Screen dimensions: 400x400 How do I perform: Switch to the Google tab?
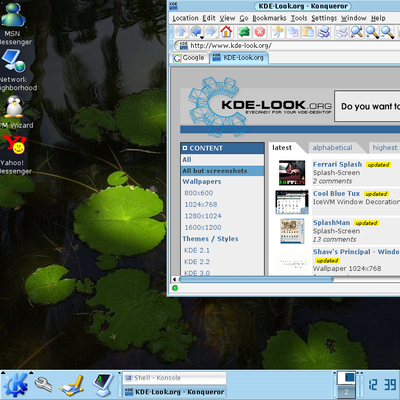(x=189, y=58)
